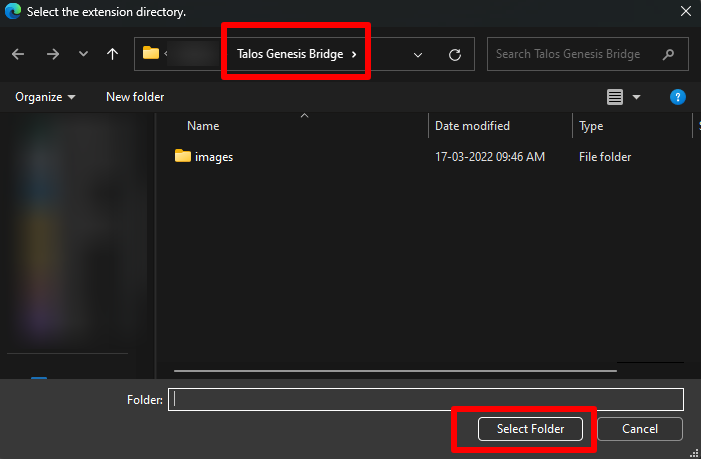
Task: Confirm with Select Folder button
Action: pyautogui.click(x=530, y=429)
